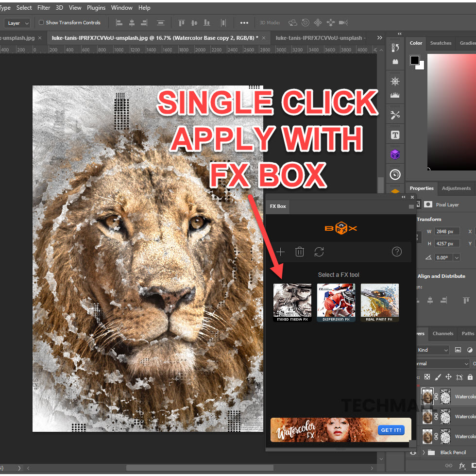This screenshot has height=476, width=476.
Task: Open FX Box help question mark
Action: click(397, 252)
